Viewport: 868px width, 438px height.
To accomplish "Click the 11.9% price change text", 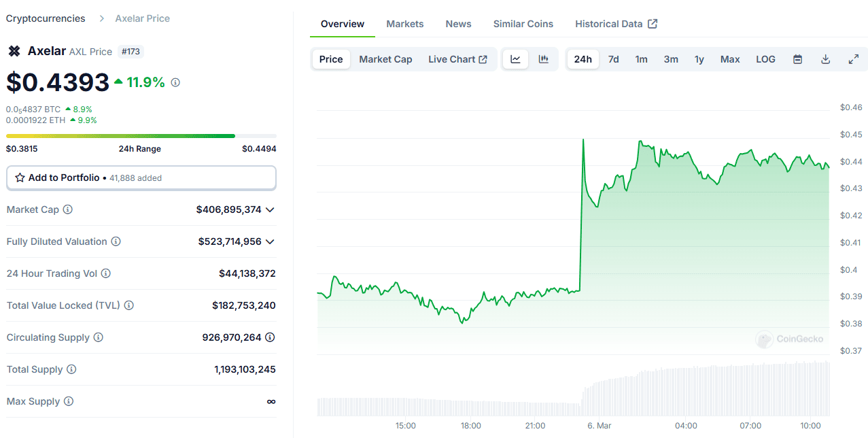I will pyautogui.click(x=145, y=82).
